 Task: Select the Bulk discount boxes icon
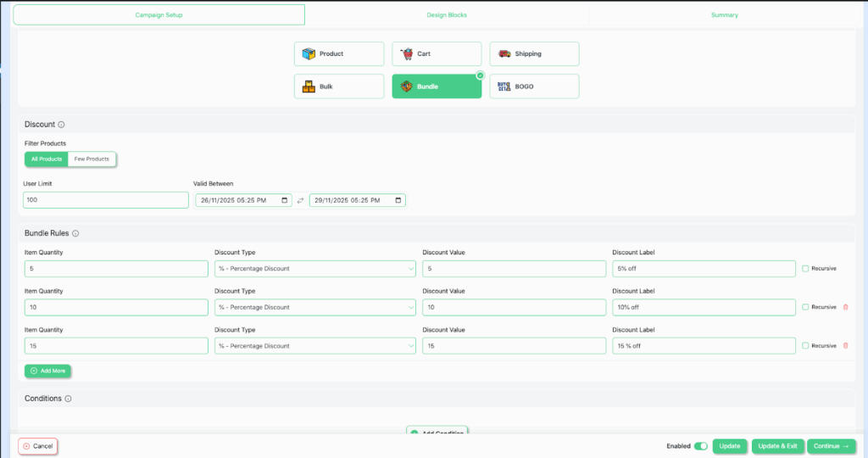coord(309,87)
